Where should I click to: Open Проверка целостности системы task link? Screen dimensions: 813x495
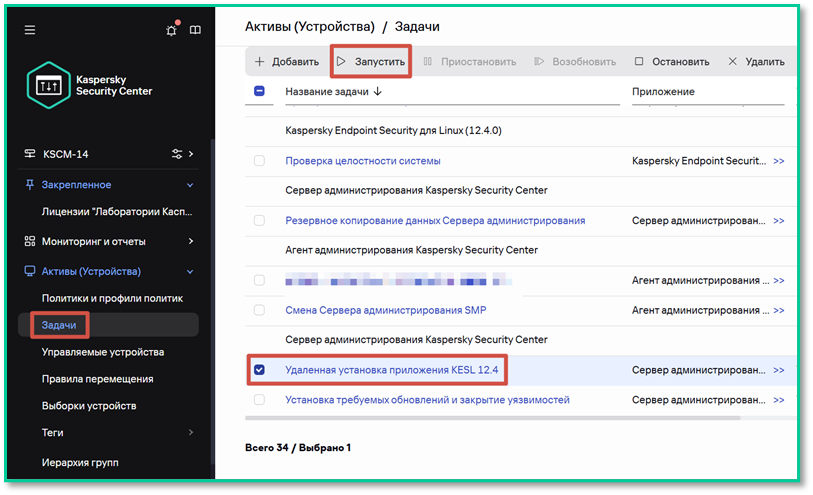[362, 161]
